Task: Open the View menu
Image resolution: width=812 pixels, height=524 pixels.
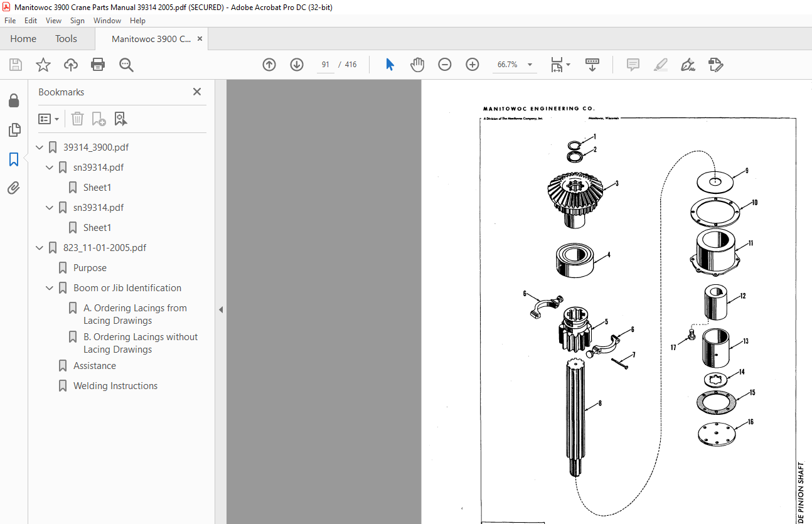Action: click(x=54, y=21)
